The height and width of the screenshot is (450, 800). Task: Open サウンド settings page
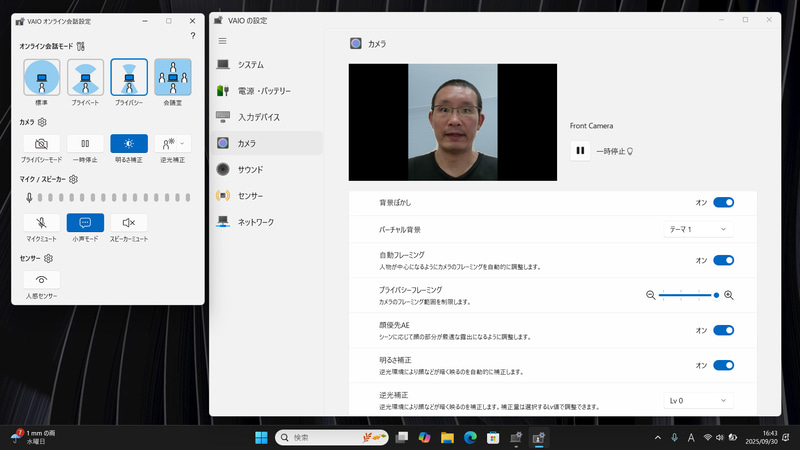[267, 169]
